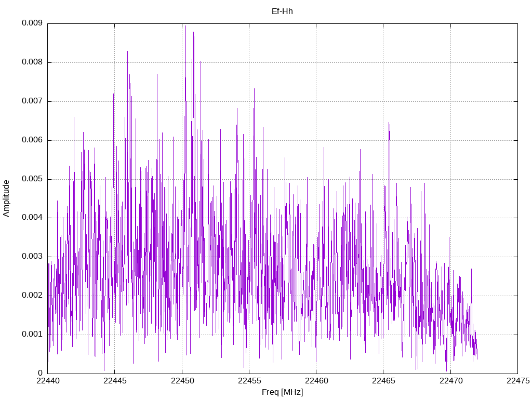The height and width of the screenshot is (399, 532).
Task: Click the x-axis tick label 22460
Action: 316,381
